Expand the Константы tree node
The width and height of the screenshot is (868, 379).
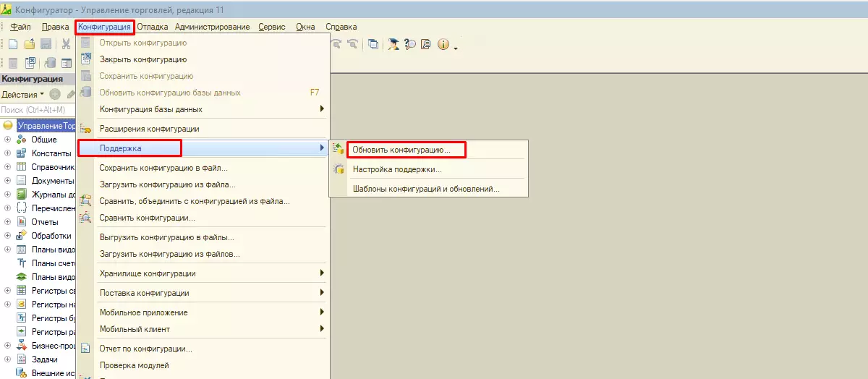point(8,153)
